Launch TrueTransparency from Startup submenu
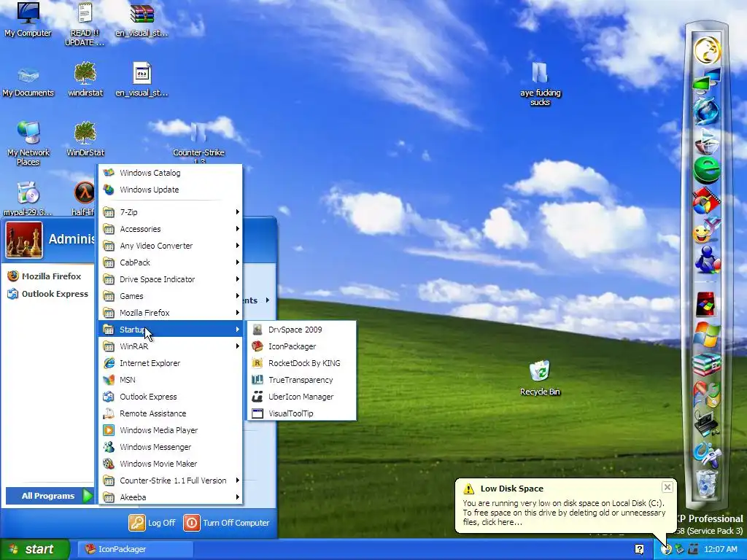 301,380
